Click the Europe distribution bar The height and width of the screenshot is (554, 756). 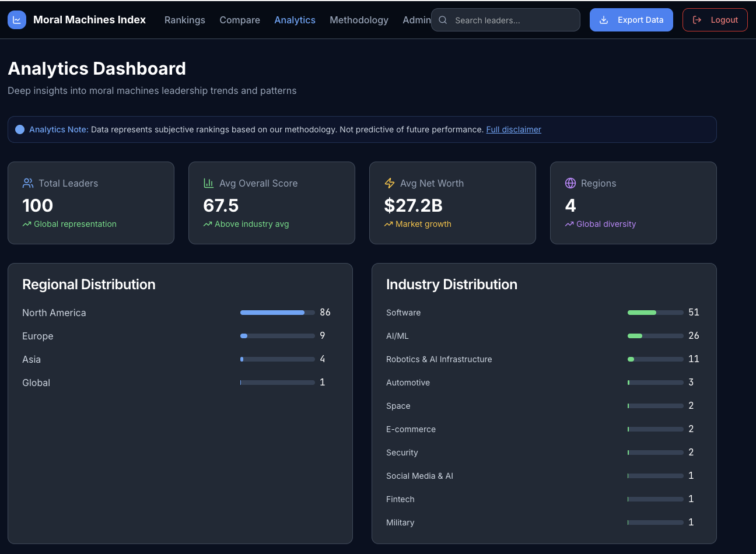click(278, 336)
